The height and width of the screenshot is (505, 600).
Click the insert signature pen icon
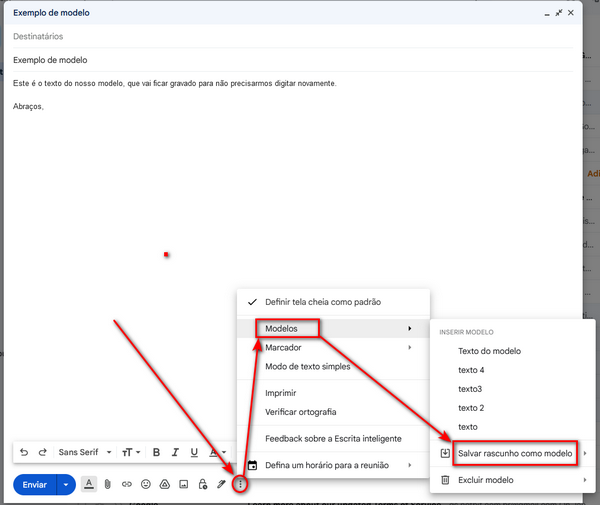point(221,484)
